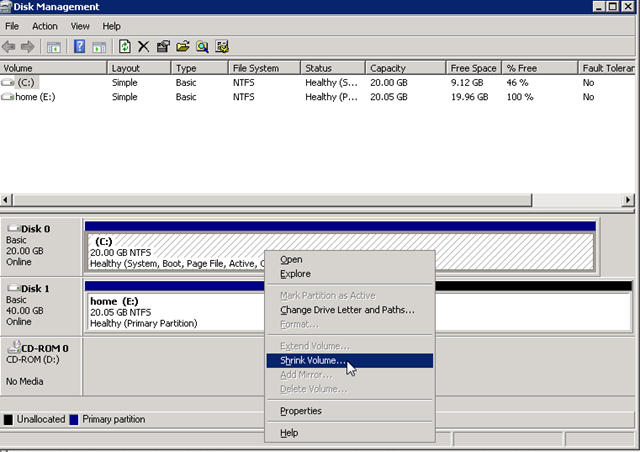Sort by the File System column header
640x452 pixels.
click(x=264, y=68)
